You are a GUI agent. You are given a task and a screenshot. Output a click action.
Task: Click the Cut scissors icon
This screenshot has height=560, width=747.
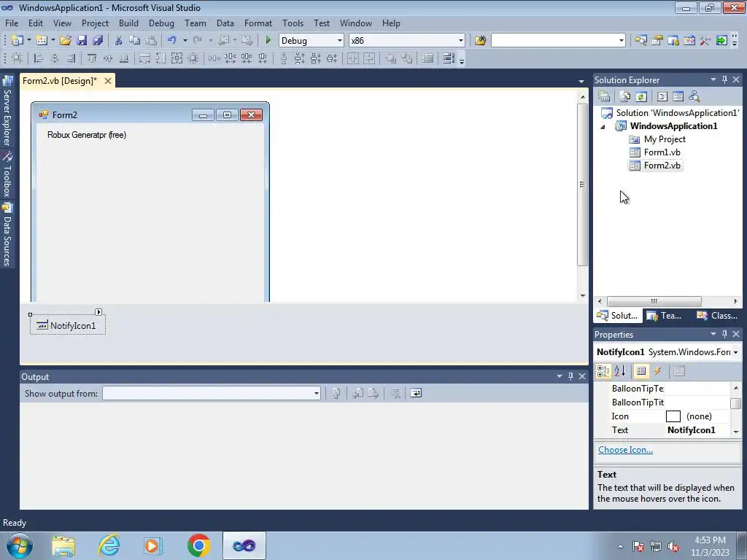pos(119,41)
